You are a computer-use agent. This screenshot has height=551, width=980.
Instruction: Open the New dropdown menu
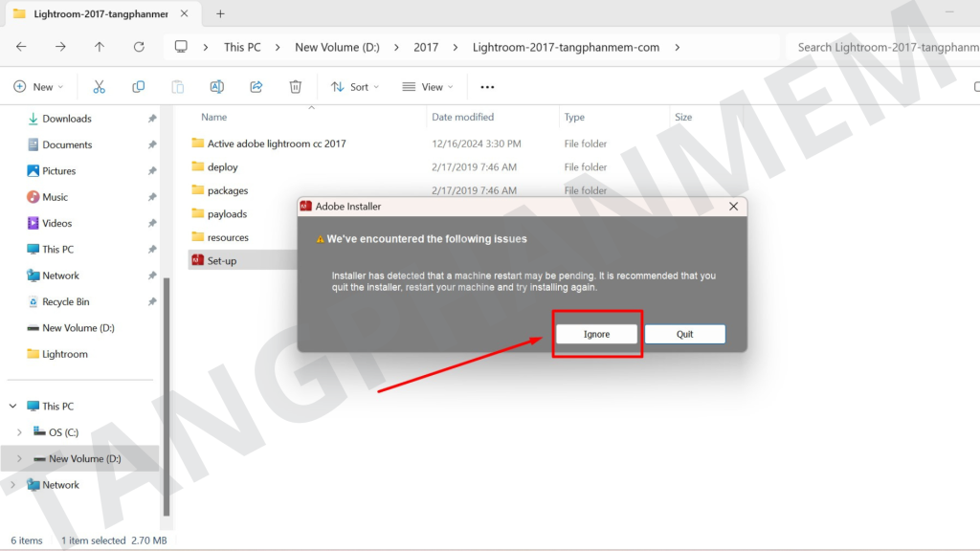coord(38,87)
